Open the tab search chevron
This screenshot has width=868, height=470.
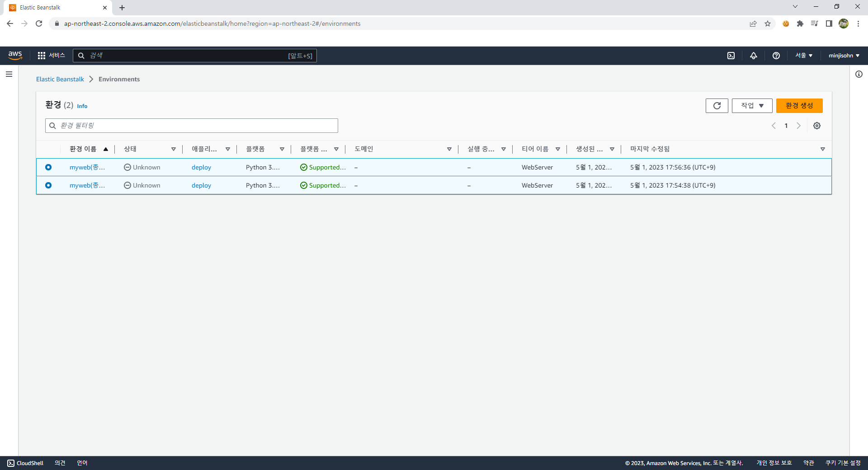(x=795, y=7)
